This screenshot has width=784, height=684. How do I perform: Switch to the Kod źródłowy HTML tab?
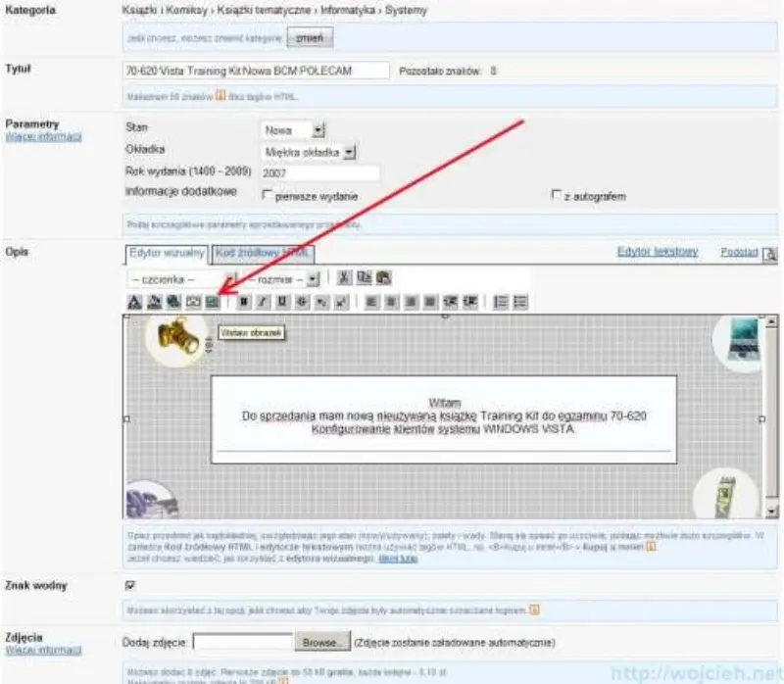coord(262,253)
